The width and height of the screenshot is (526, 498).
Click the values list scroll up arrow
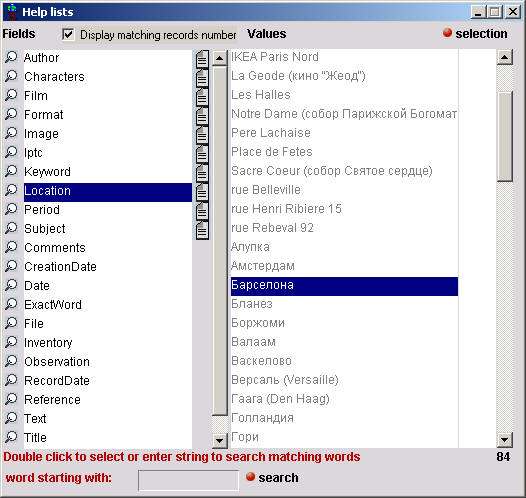504,57
